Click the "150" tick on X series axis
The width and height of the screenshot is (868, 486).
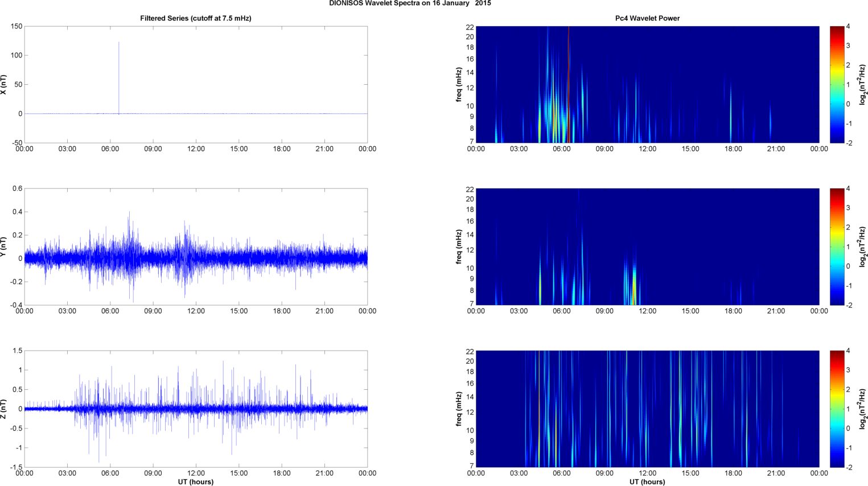pyautogui.click(x=17, y=26)
